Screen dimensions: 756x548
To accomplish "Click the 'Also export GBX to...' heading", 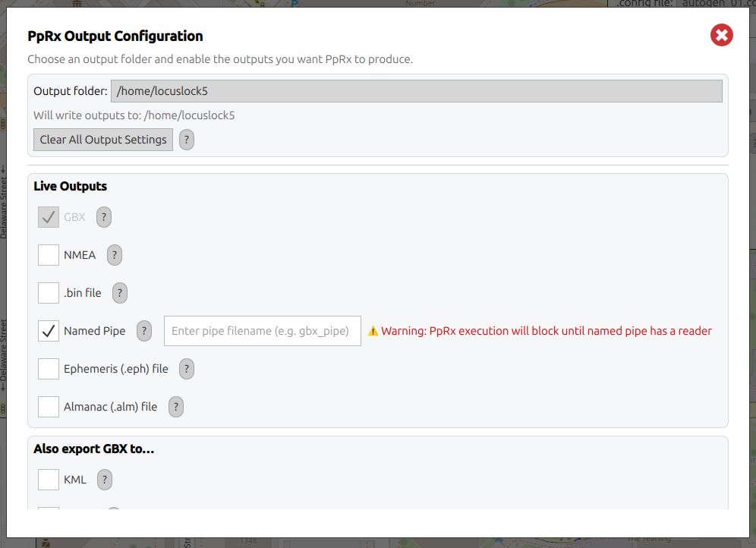I will (x=94, y=449).
